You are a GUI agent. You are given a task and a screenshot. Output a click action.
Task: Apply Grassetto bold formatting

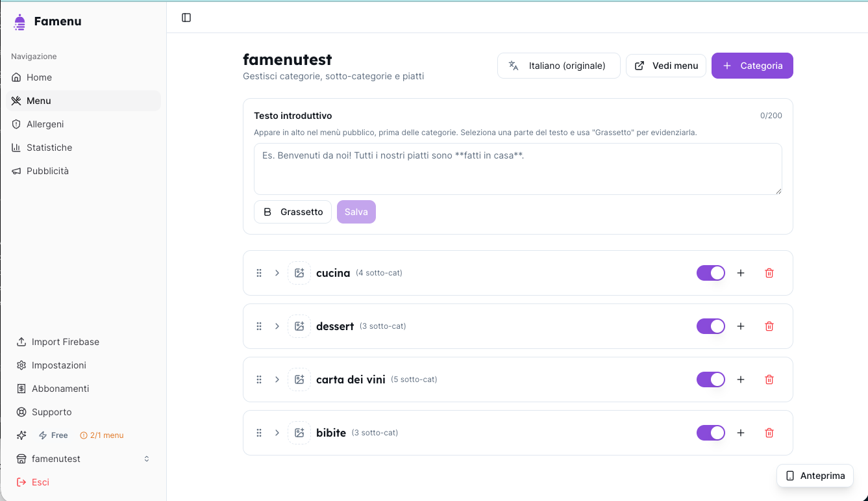point(293,212)
